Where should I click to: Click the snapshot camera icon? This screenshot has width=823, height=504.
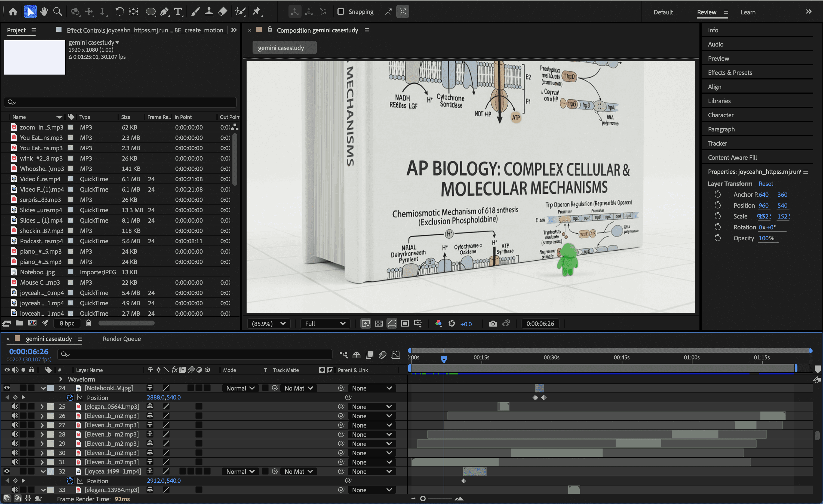[493, 323]
